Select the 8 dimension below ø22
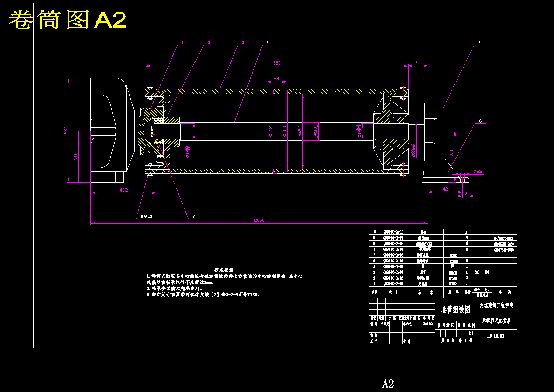Screen dimensions: 554x392 tap(465, 193)
